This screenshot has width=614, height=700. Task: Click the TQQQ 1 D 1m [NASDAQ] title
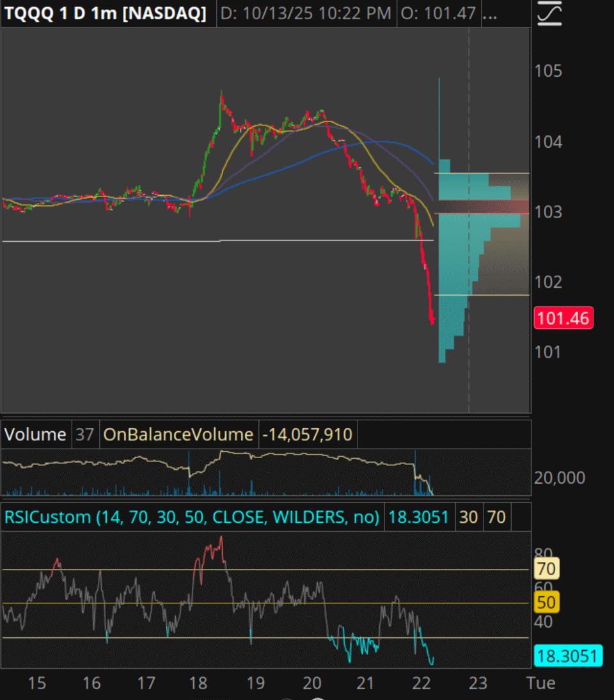coord(106,13)
